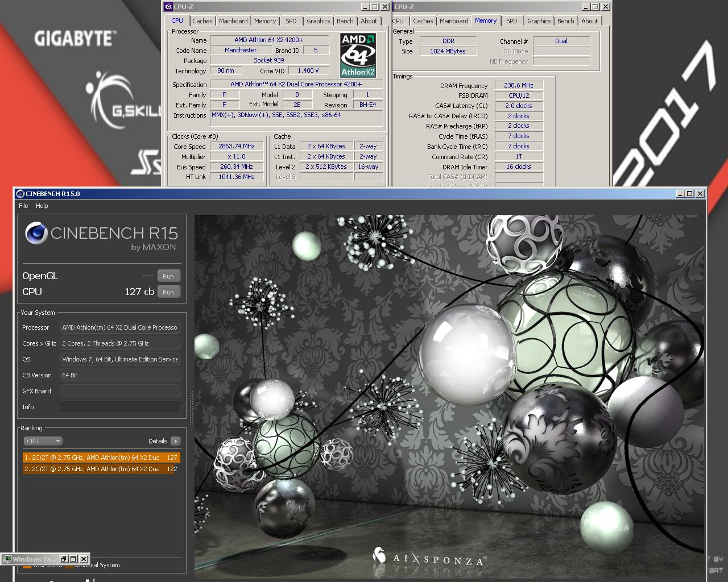Minimize the left CPU-Z window

click(x=365, y=7)
